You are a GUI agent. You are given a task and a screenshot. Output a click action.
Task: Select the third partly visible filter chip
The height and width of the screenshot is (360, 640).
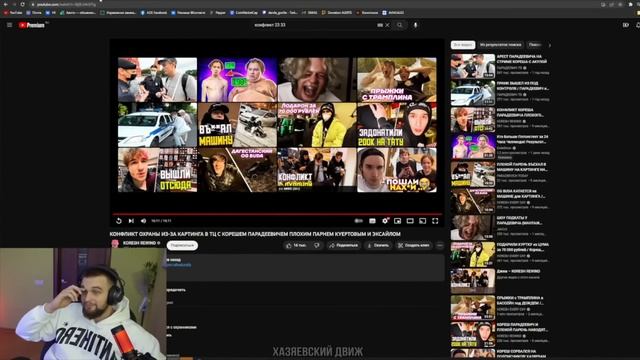(x=534, y=44)
